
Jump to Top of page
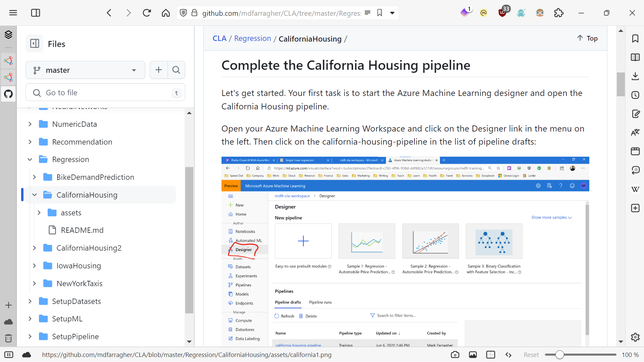[587, 38]
